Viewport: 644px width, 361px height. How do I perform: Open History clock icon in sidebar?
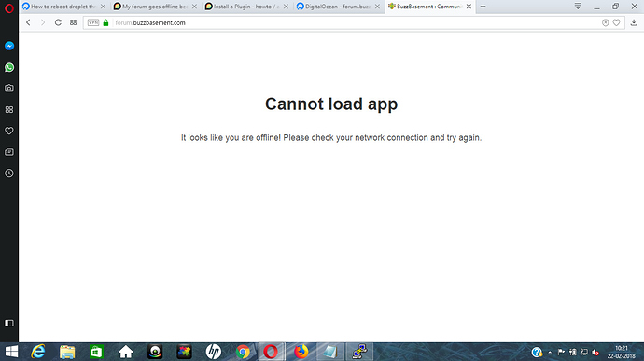click(9, 174)
